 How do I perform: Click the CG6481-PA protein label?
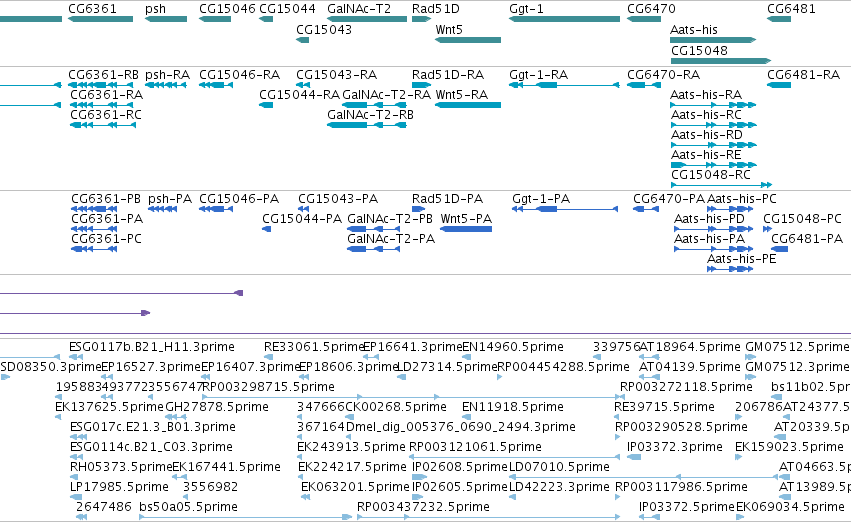tap(807, 239)
